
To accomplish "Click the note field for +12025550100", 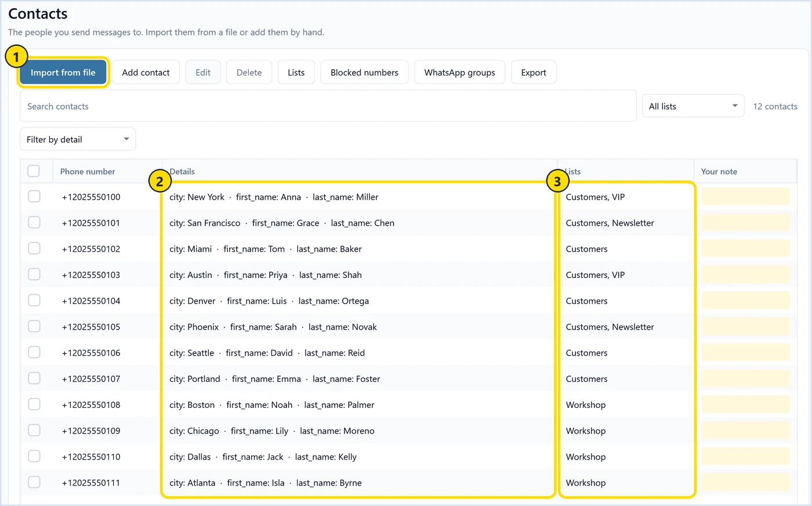I will (745, 197).
